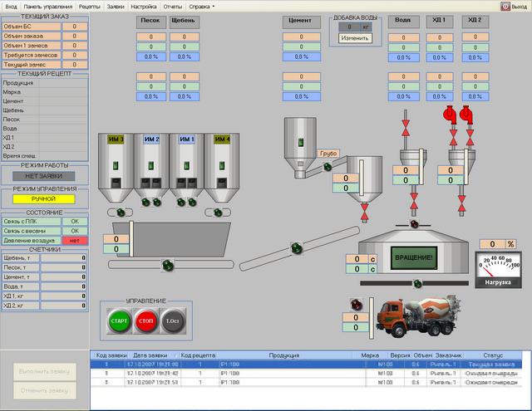This screenshot has width=532, height=411.
Task: Click the inclined conveyor belt motor indicator
Action: point(296,247)
